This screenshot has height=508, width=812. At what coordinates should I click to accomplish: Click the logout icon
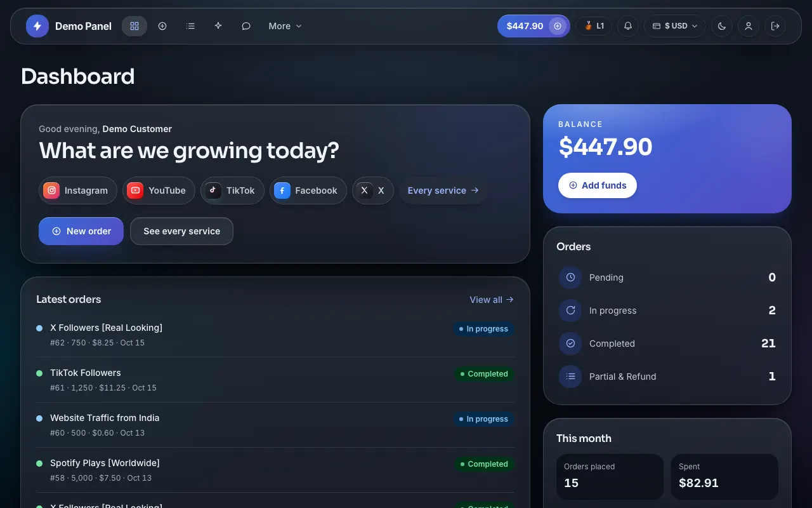click(x=775, y=26)
